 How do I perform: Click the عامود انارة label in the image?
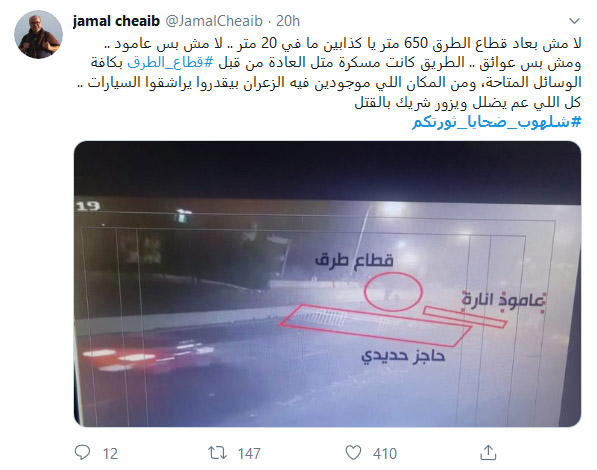[x=504, y=300]
